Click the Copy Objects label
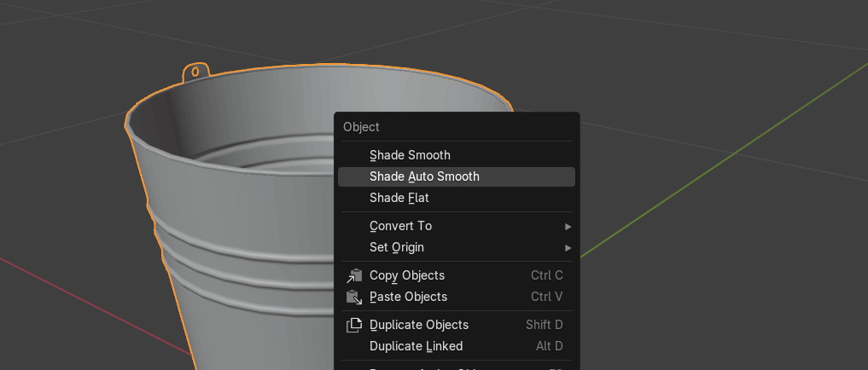Image resolution: width=868 pixels, height=370 pixels. point(407,275)
